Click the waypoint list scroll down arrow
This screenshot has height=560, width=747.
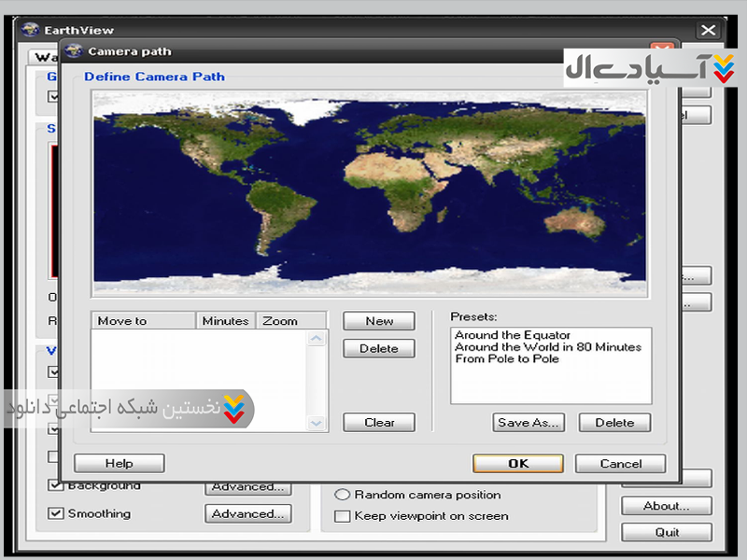click(x=317, y=423)
